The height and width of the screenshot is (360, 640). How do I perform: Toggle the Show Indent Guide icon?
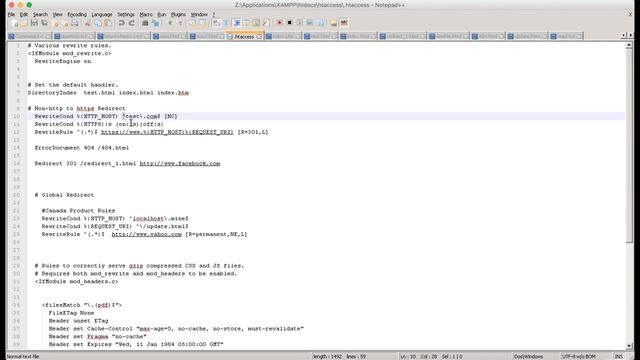coord(236,23)
